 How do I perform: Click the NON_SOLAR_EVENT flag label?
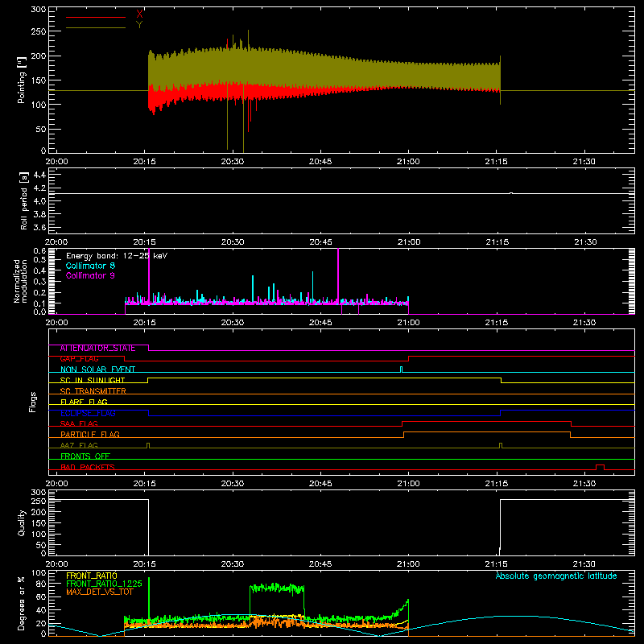click(97, 369)
